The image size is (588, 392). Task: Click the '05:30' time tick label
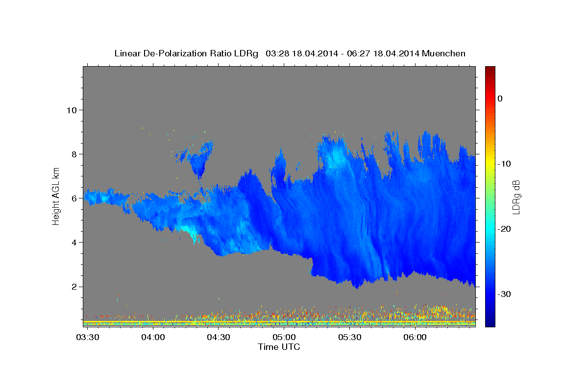[350, 337]
